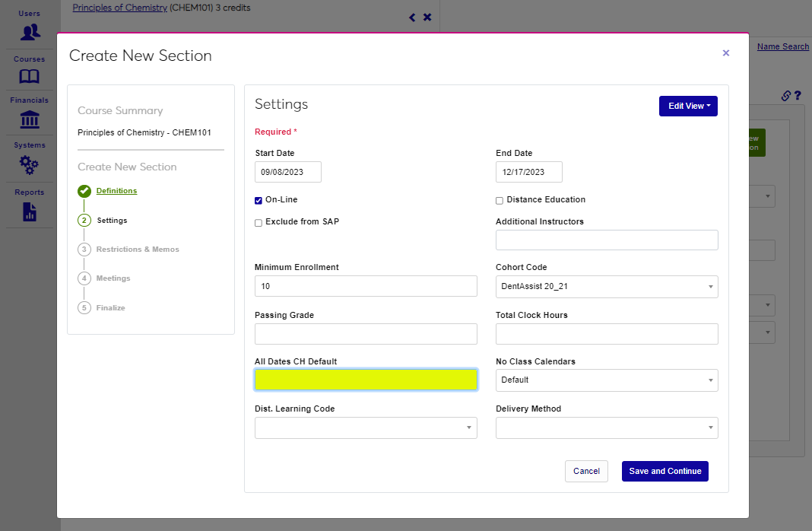Image resolution: width=812 pixels, height=531 pixels.
Task: Go to the Definitions step
Action: tap(116, 191)
